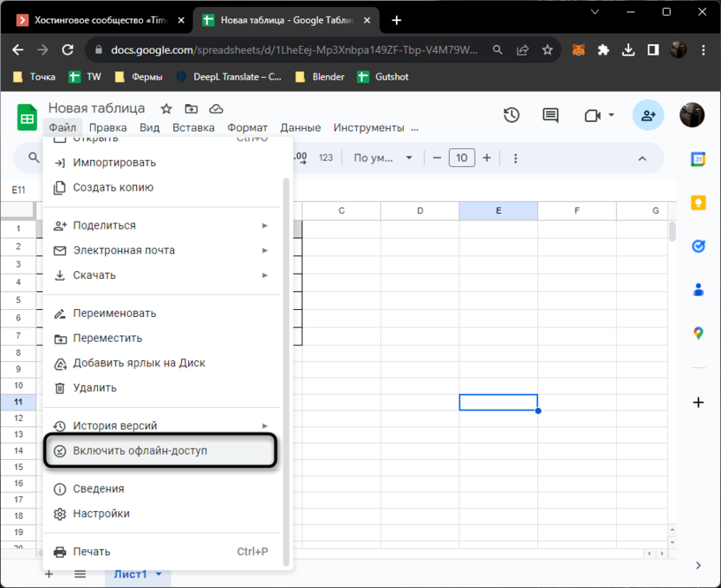
Task: Increase font size with plus button
Action: coord(487,158)
